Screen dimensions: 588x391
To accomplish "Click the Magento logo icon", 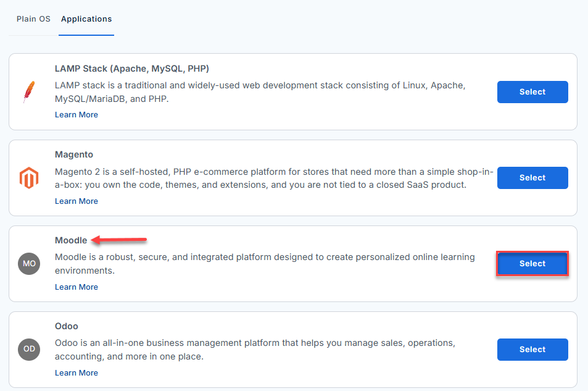I will coord(29,178).
